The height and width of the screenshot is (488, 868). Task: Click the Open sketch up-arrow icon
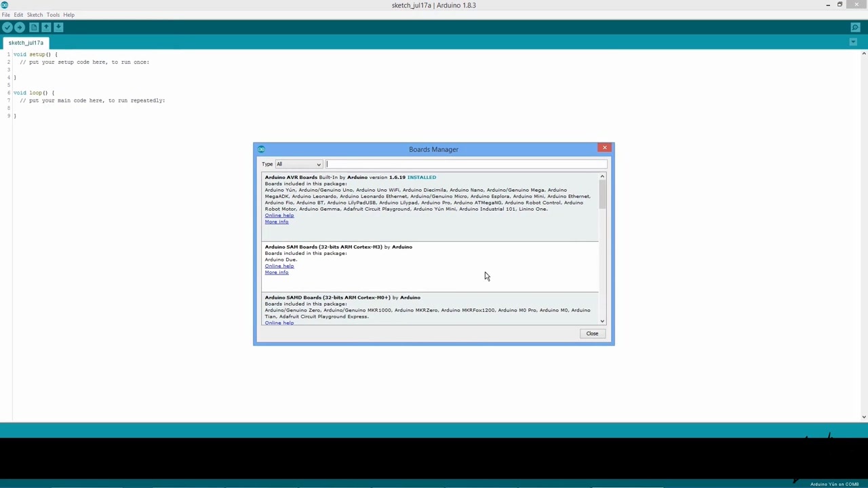[x=46, y=27]
